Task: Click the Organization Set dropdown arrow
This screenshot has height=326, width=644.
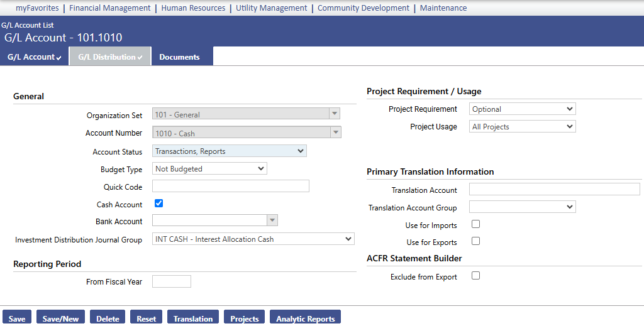Action: (335, 114)
